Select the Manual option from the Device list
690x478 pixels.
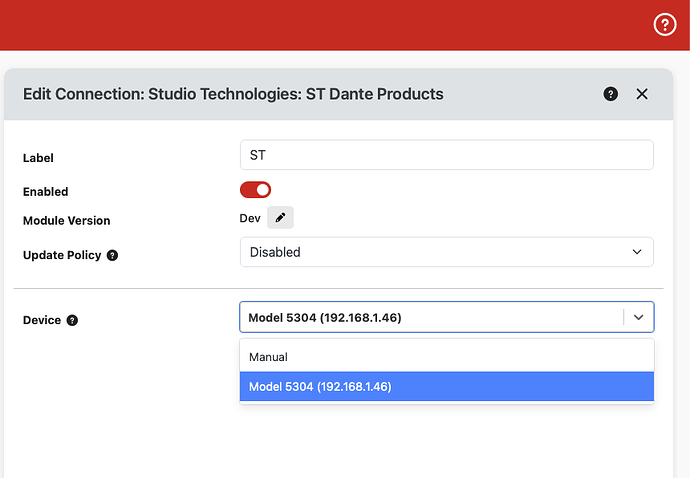point(446,357)
